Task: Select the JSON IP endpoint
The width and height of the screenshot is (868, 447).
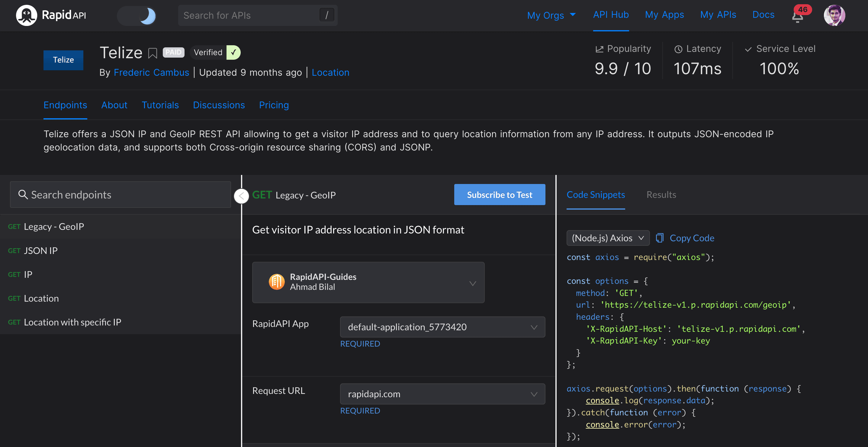Action: (x=40, y=250)
